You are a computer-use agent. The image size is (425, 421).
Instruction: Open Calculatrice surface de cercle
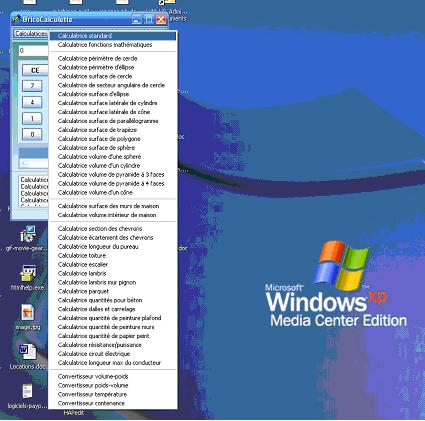point(113,76)
